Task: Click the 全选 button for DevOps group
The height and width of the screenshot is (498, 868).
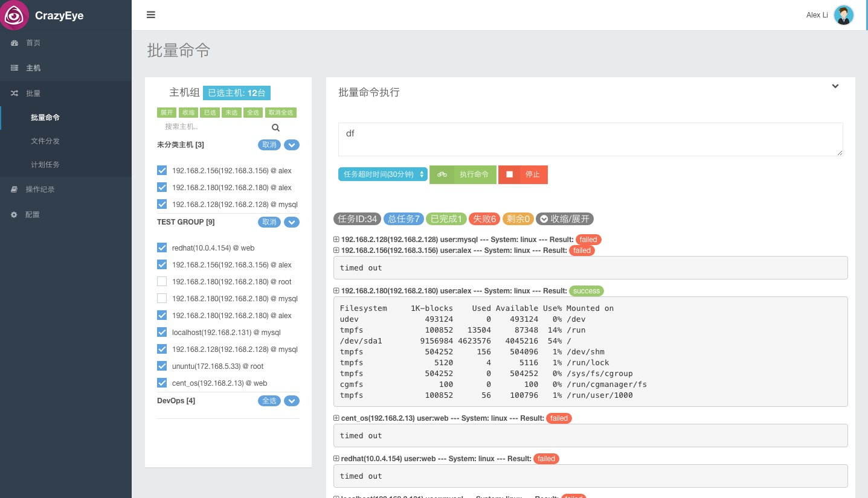Action: coord(269,401)
